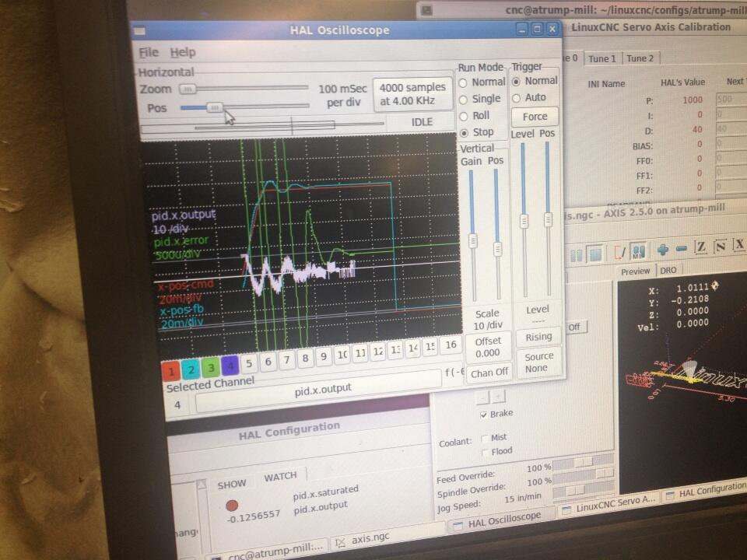747x560 pixels.
Task: Select oscilloscope channel 8 button
Action: click(305, 358)
